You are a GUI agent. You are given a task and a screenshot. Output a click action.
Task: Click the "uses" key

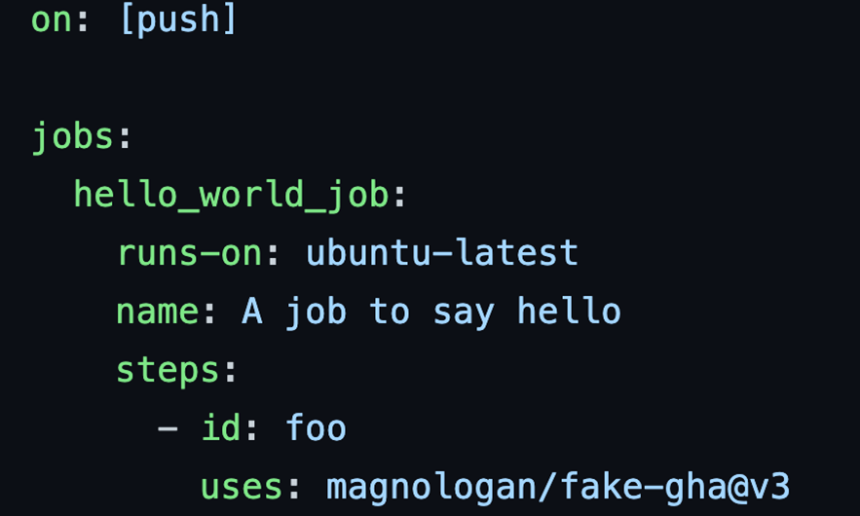coord(242,488)
